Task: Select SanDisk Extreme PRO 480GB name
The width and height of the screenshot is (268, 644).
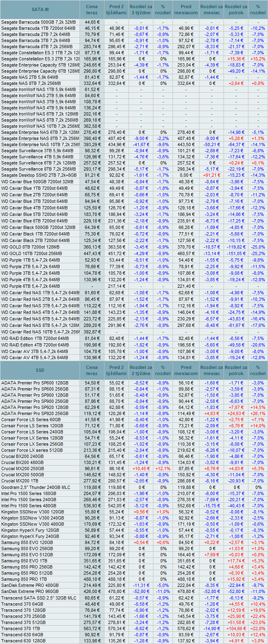Action: coord(30,585)
